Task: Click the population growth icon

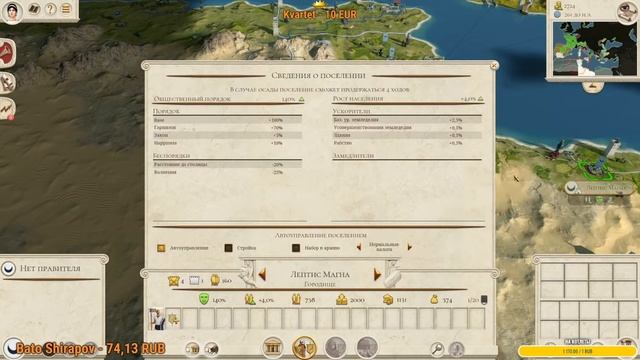Action: click(x=250, y=300)
